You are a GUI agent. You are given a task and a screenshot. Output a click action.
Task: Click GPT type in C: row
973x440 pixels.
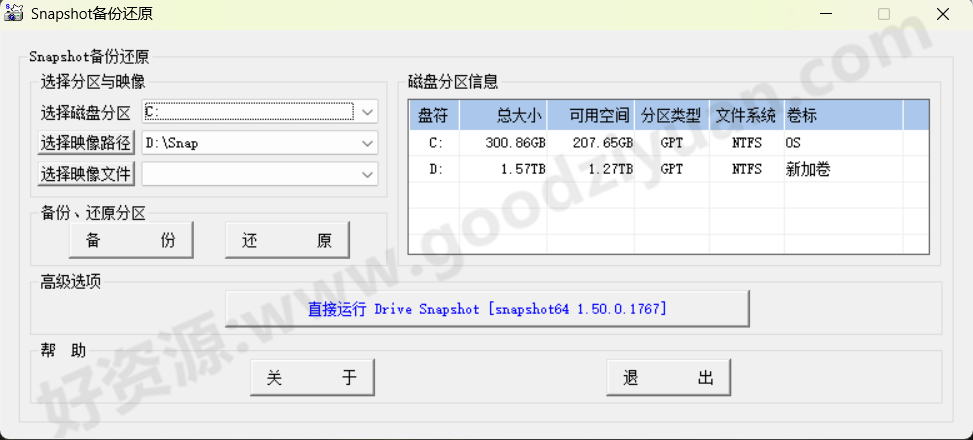click(x=672, y=143)
